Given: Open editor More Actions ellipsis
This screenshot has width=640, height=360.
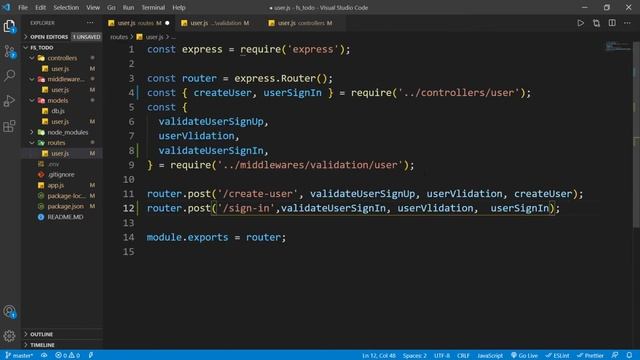Looking at the screenshot, I should point(627,23).
